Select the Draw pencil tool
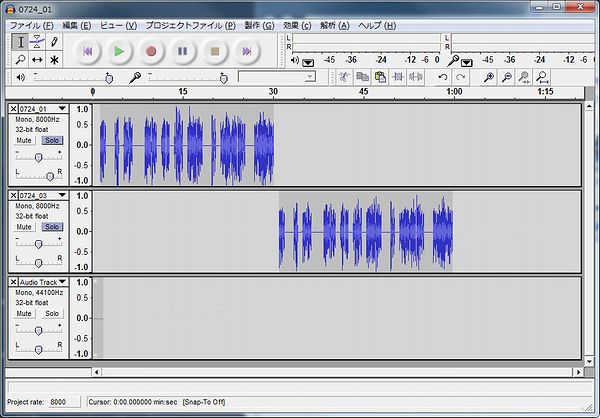The height and width of the screenshot is (418, 600). click(54, 42)
